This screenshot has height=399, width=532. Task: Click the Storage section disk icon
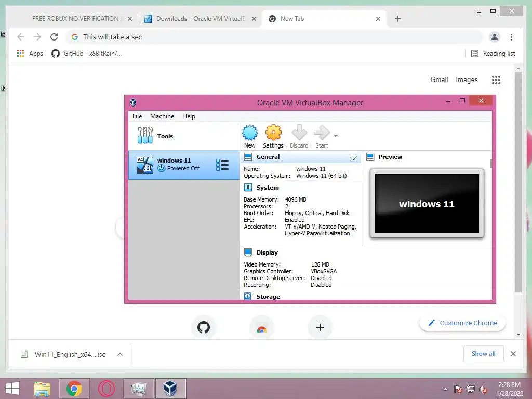(248, 296)
